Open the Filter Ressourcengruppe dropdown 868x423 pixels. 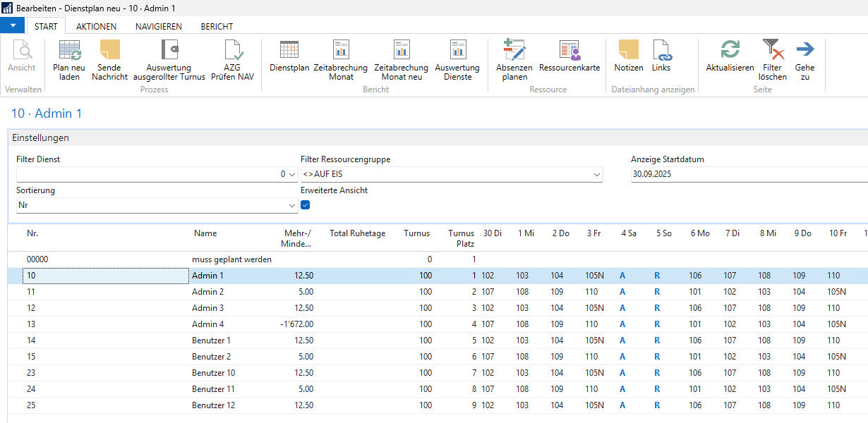597,174
